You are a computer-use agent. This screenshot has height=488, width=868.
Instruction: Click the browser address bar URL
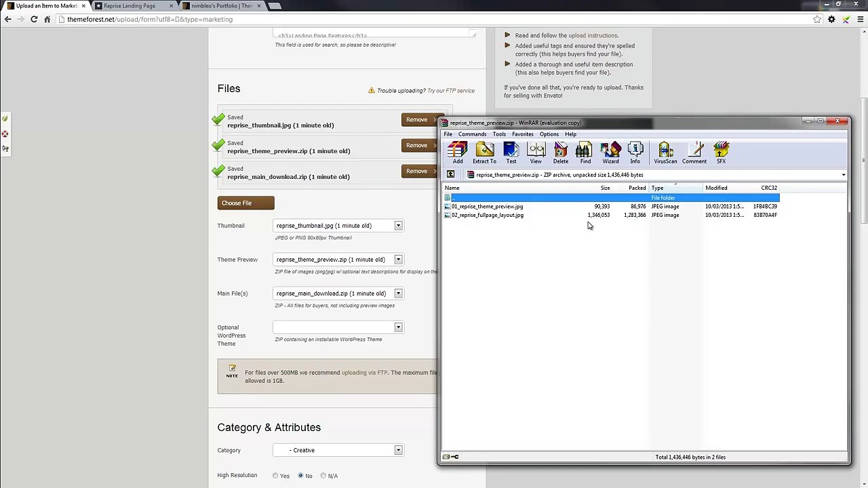pos(149,20)
